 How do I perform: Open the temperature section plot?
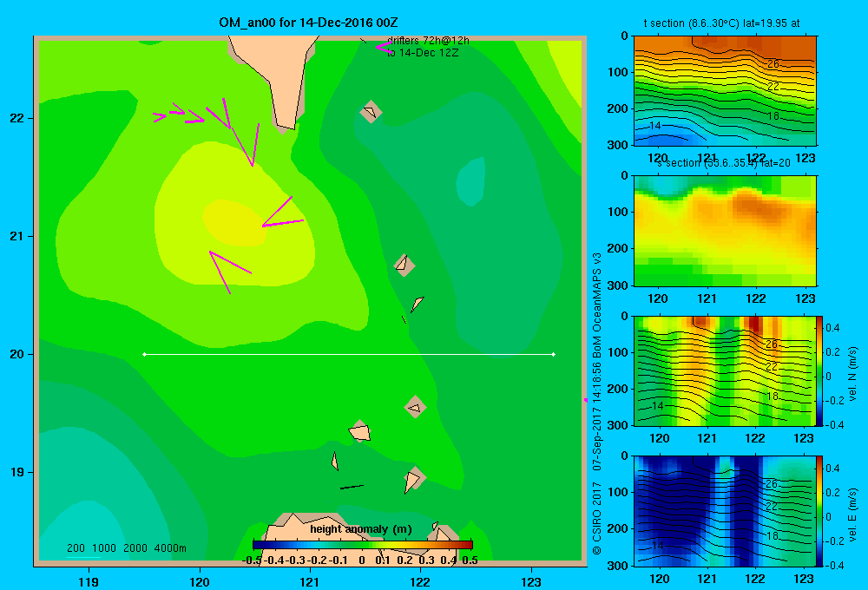coord(725,91)
